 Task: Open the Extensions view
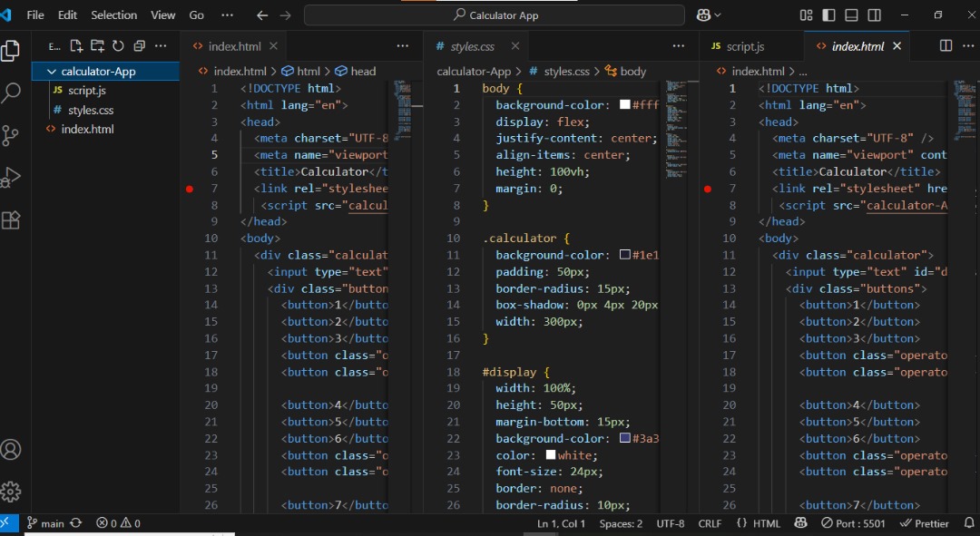(x=11, y=219)
